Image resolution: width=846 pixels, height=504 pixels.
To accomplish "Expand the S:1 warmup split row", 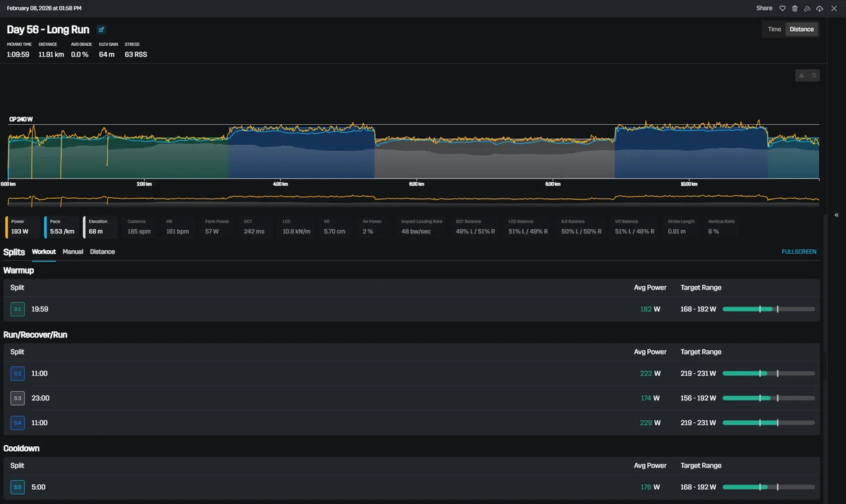I will (x=412, y=309).
